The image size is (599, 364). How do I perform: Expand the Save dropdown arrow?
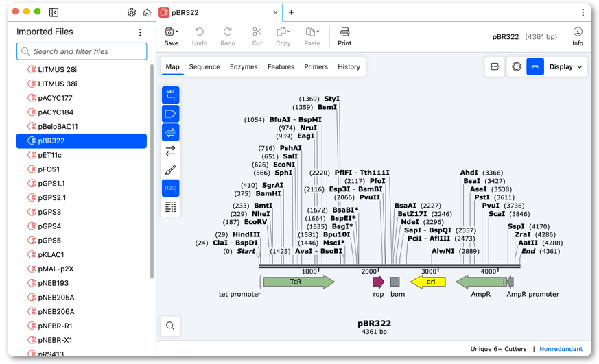pos(177,32)
